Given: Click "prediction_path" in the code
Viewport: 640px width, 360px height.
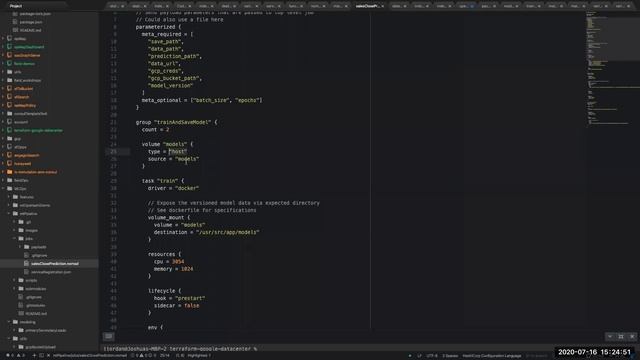Looking at the screenshot, I should point(173,56).
